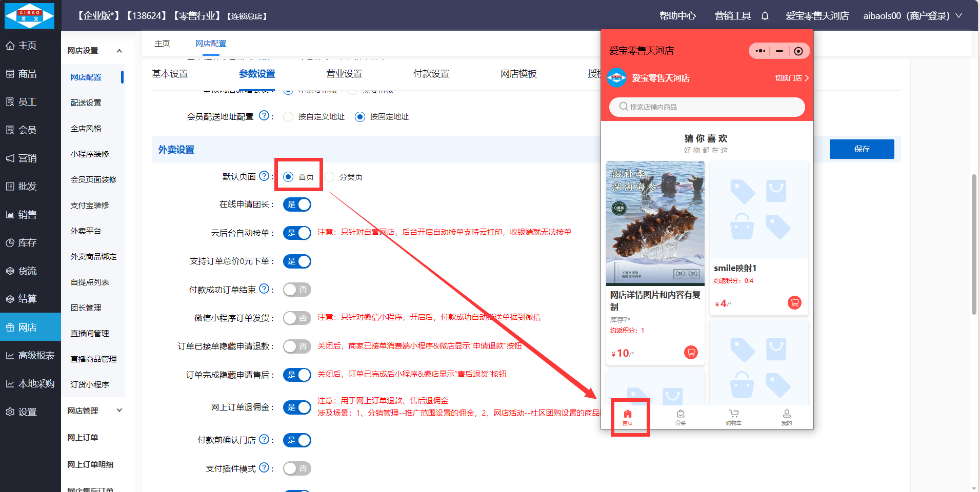Switch to 网店模板 tab
Screen dimensions: 980x492
pyautogui.click(x=518, y=74)
